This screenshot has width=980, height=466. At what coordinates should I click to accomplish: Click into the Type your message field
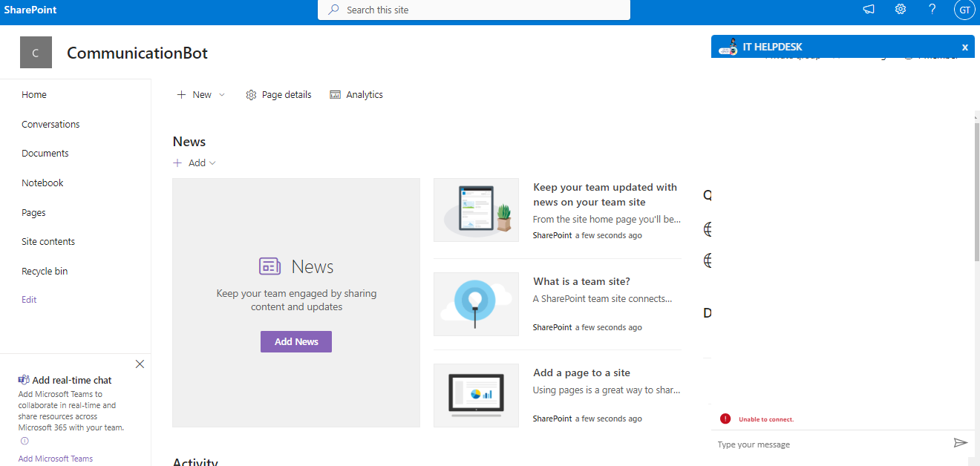click(x=832, y=444)
